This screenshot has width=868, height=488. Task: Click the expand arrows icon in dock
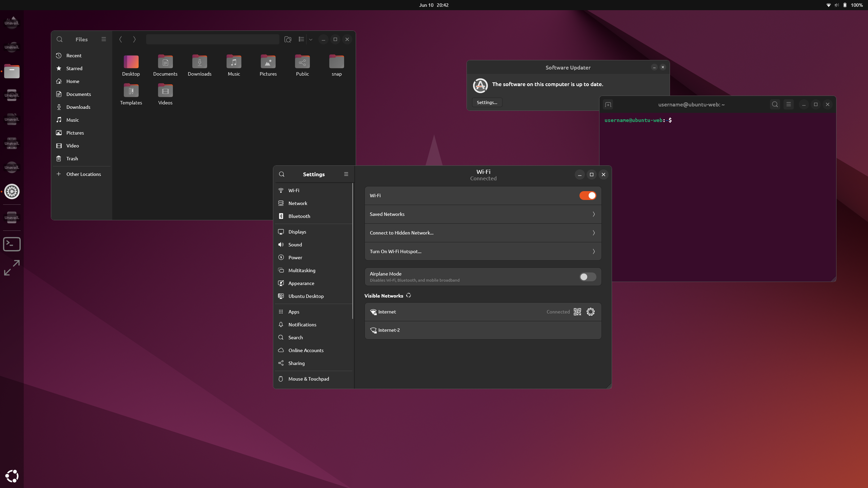(12, 268)
